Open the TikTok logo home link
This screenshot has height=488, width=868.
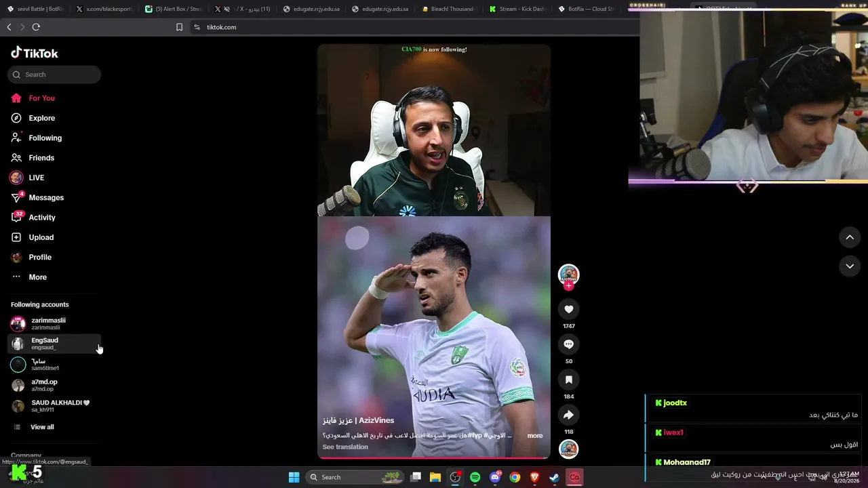[35, 53]
